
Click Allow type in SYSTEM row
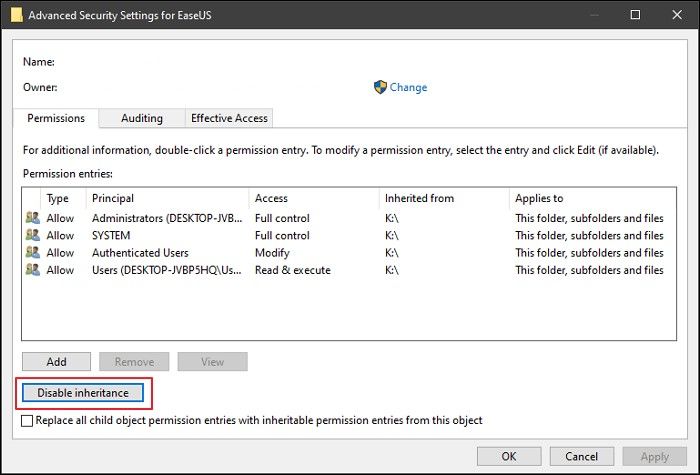60,235
